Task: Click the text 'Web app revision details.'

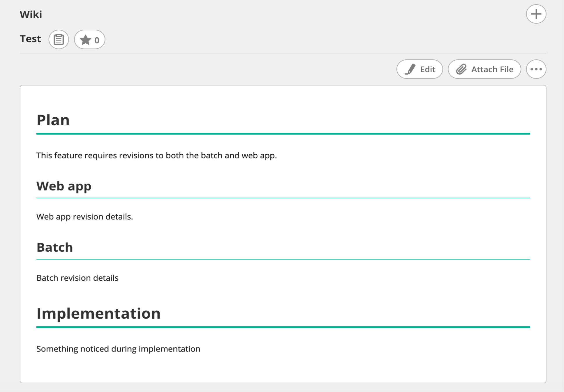Action: coord(84,217)
